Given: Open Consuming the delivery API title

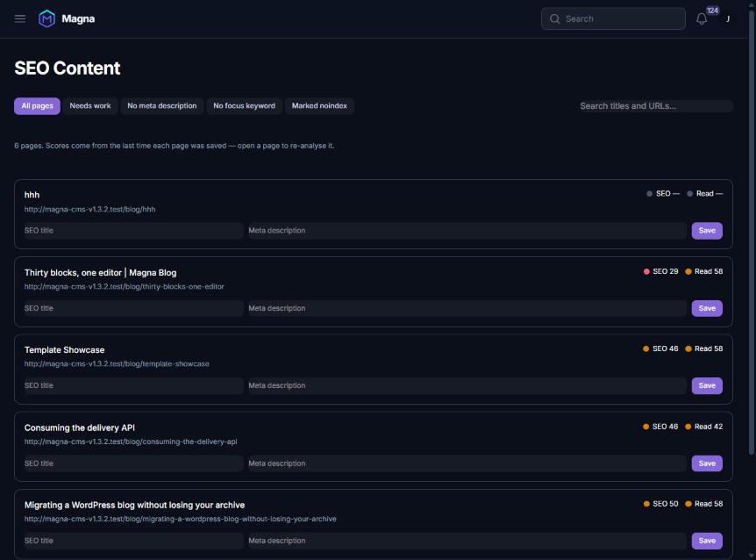Looking at the screenshot, I should 80,427.
